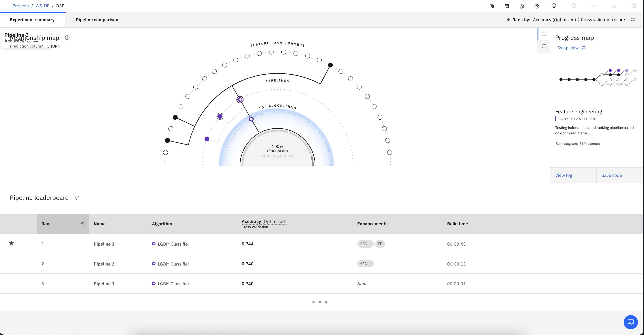Viewport: 644px width, 335px height.
Task: Open experiment settings gear icon
Action: [521, 6]
